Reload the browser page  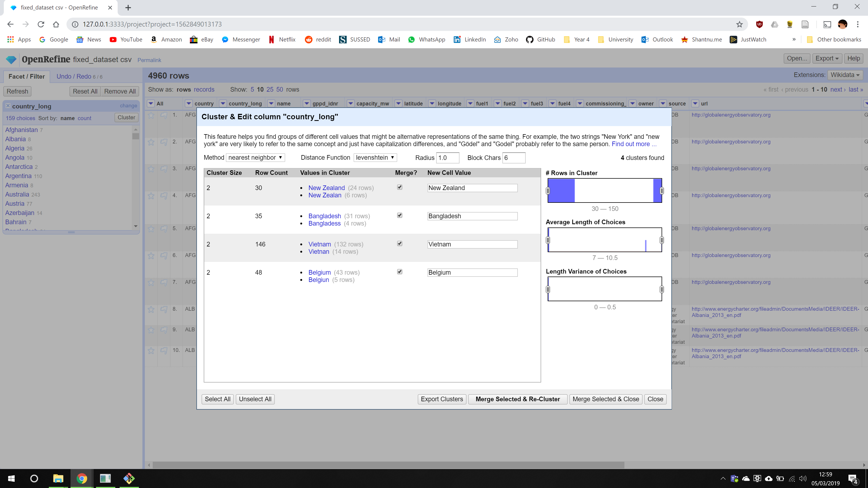click(x=41, y=24)
